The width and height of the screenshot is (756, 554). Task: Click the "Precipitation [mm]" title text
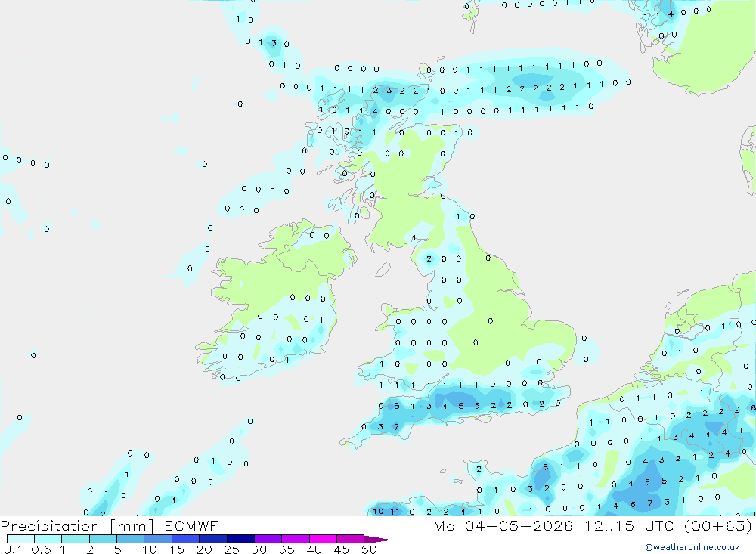[77, 526]
